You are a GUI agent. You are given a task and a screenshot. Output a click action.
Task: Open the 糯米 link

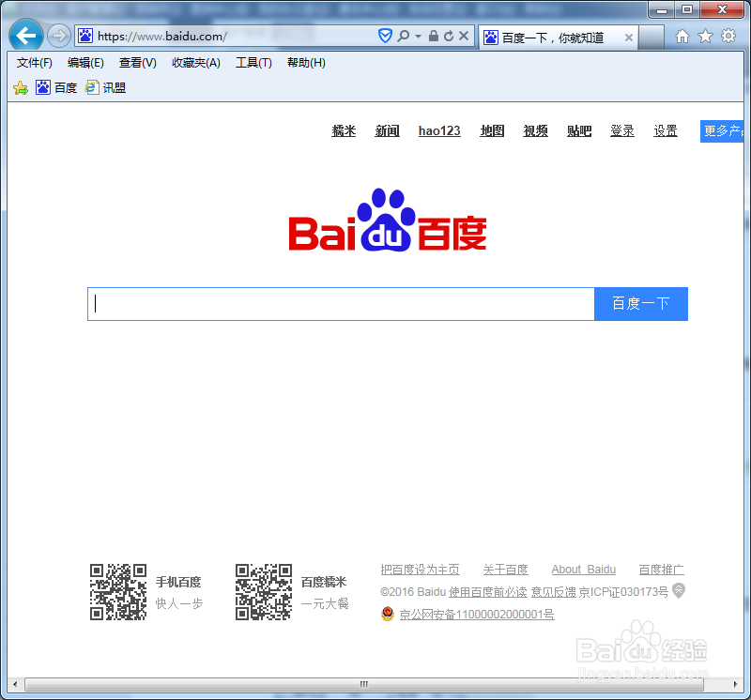coord(344,130)
